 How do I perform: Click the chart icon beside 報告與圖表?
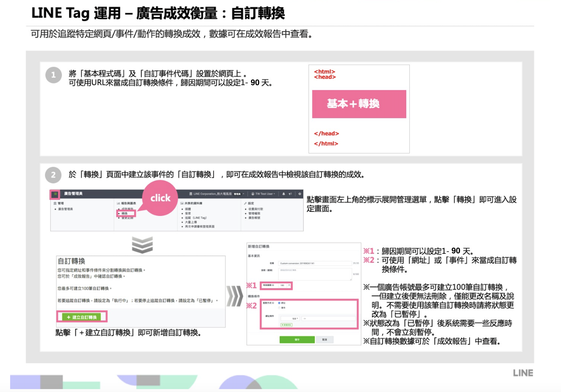118,203
